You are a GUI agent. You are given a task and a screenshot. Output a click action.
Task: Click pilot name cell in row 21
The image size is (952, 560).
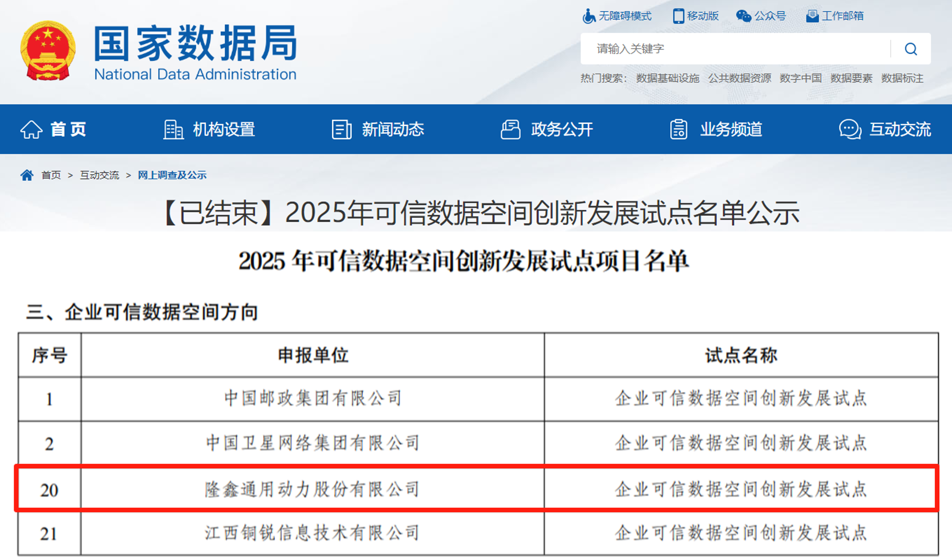click(x=741, y=533)
